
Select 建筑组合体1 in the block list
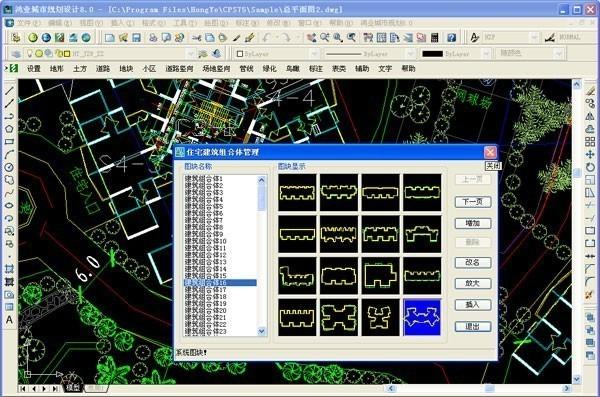[x=204, y=178]
